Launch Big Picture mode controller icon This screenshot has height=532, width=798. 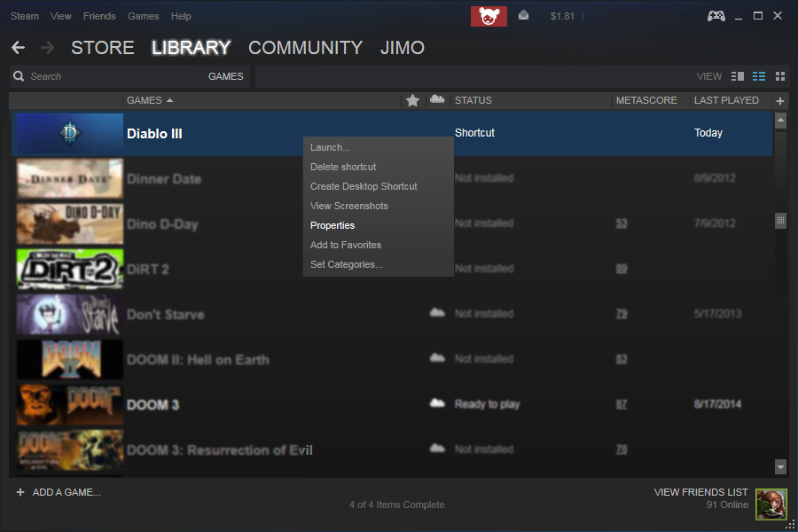716,16
